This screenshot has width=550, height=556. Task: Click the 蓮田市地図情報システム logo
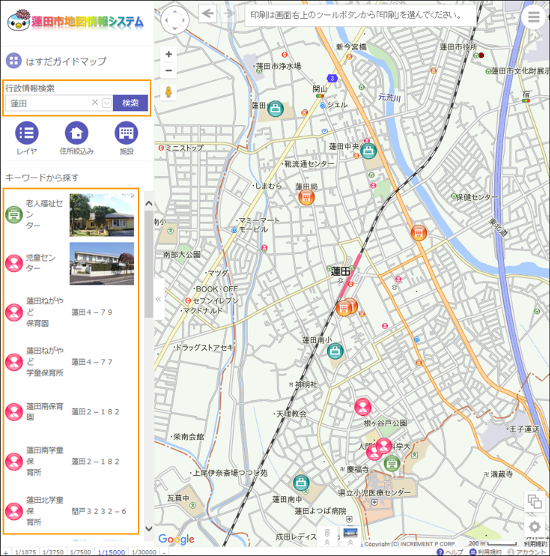(x=76, y=21)
